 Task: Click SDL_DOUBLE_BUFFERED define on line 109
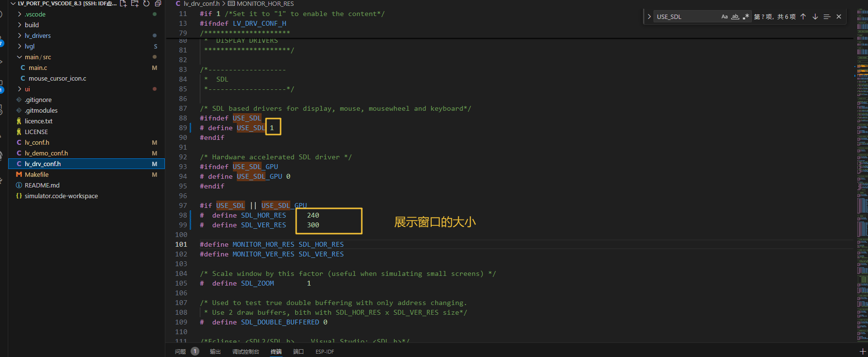[x=280, y=322]
